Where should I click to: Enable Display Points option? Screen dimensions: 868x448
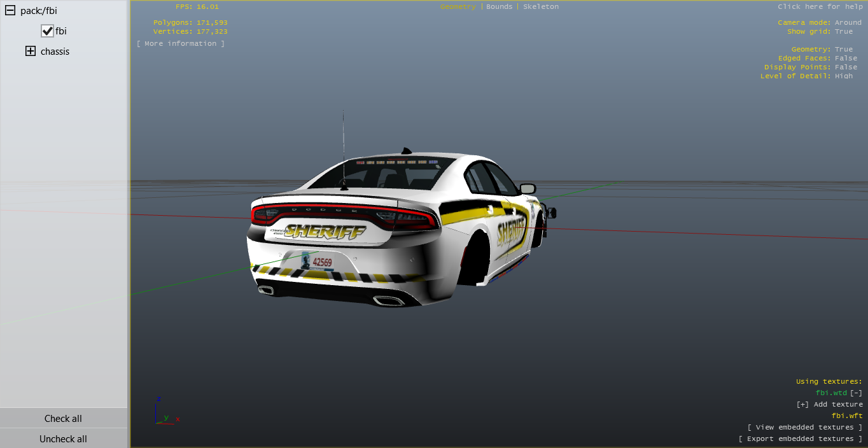pyautogui.click(x=846, y=67)
